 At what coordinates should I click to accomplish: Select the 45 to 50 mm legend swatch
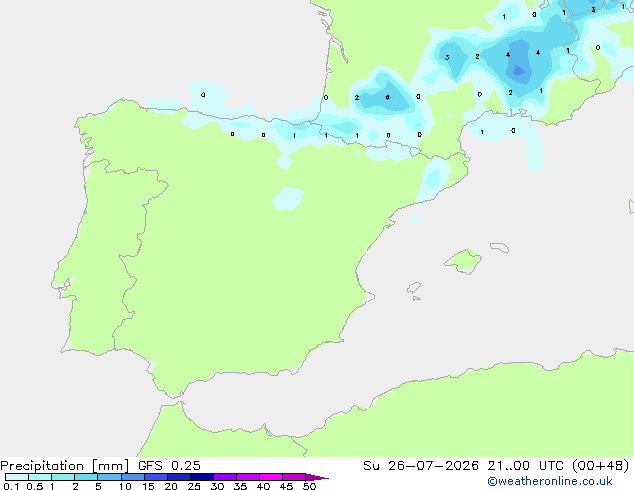click(x=294, y=477)
